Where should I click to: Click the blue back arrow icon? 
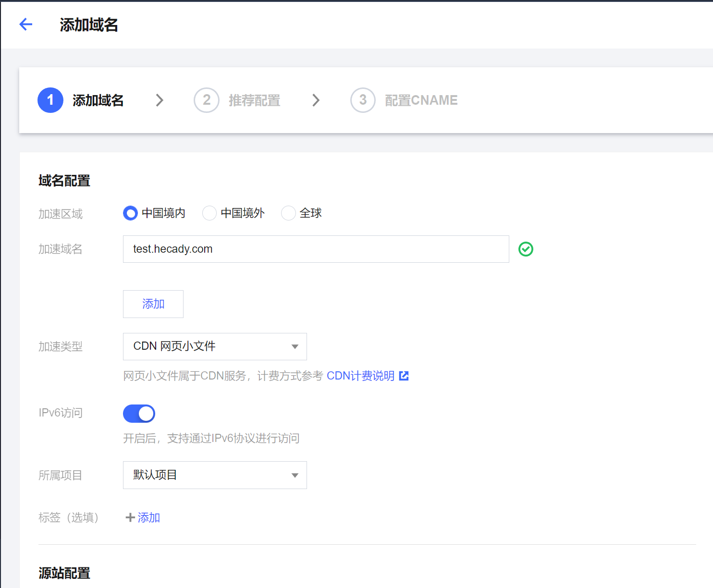[x=26, y=24]
